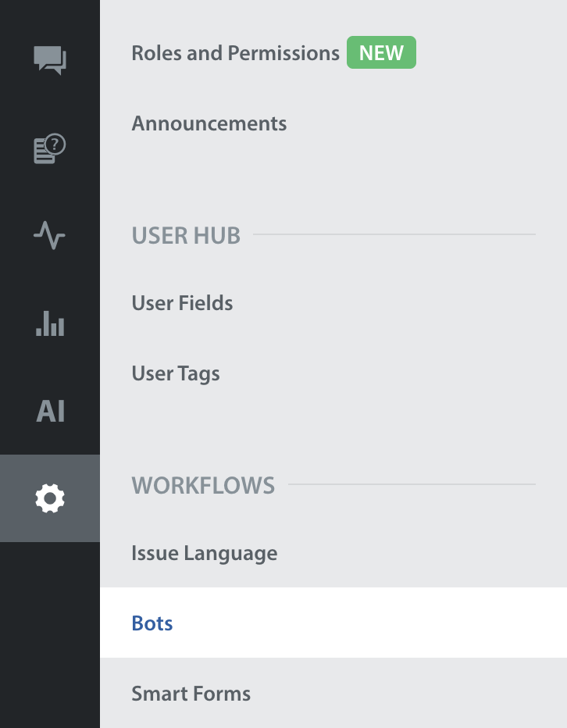Screen dimensions: 567x728
Task: Open Smart Forms
Action: (191, 694)
